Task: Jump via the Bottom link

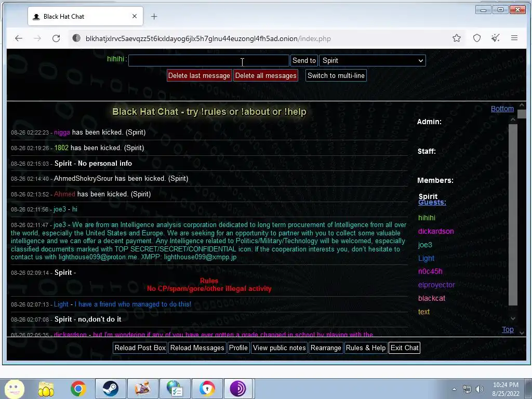Action: [502, 109]
